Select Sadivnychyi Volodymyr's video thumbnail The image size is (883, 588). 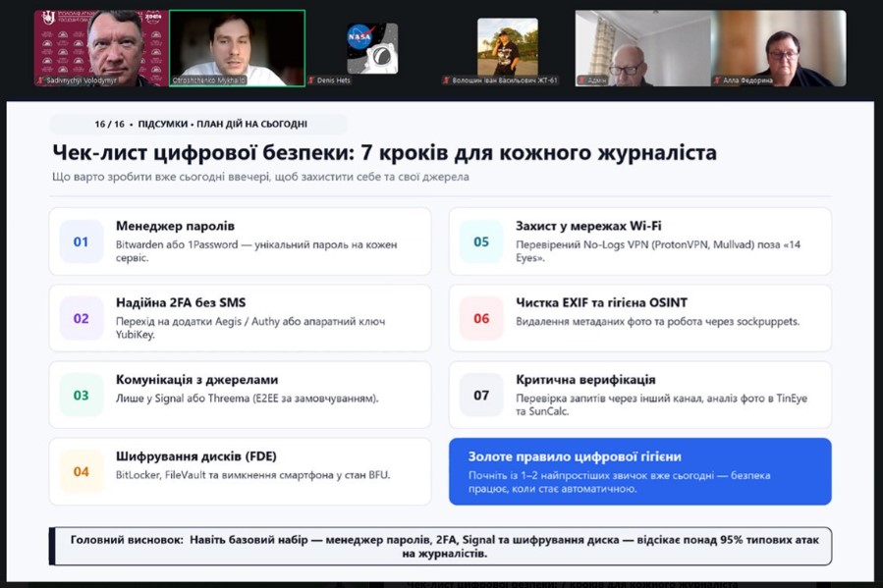point(101,48)
